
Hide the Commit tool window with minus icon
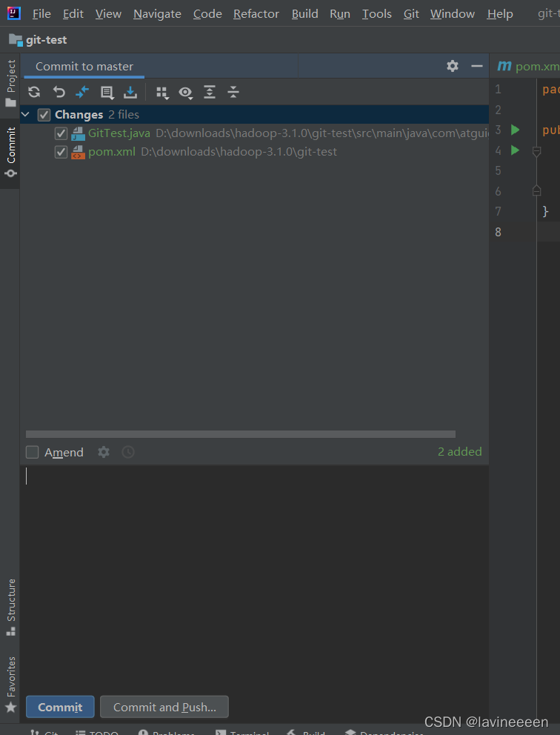[x=477, y=66]
